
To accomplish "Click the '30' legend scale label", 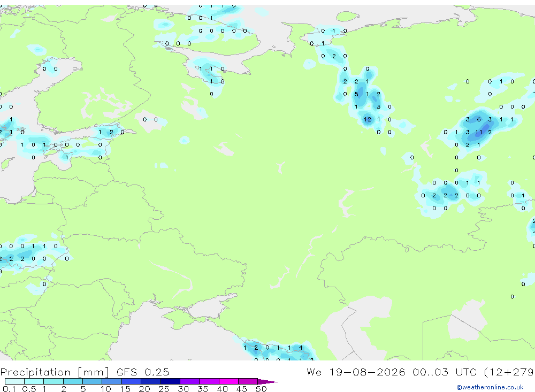I will point(184,389).
